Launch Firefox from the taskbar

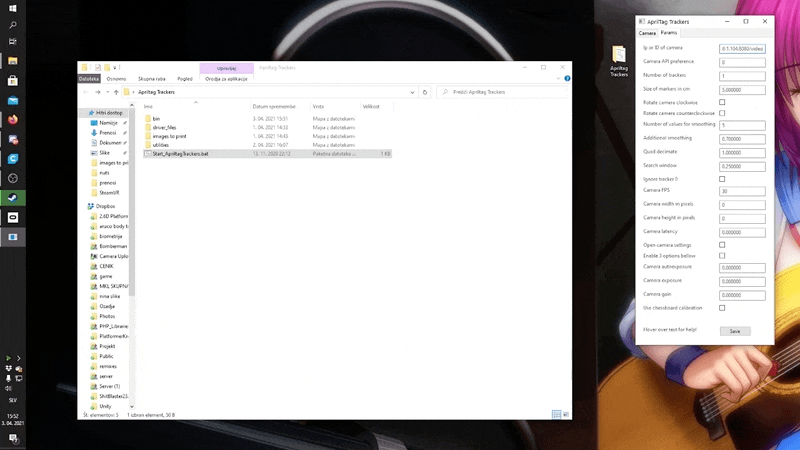[x=13, y=119]
